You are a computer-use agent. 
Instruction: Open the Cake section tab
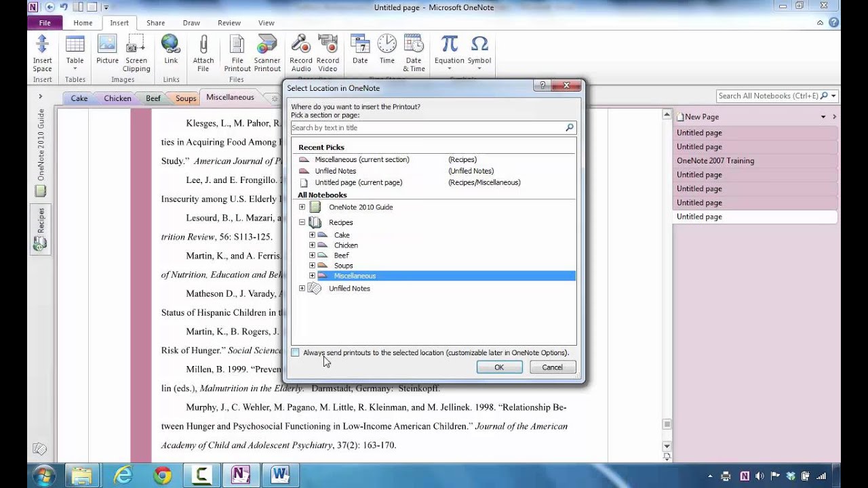[79, 98]
